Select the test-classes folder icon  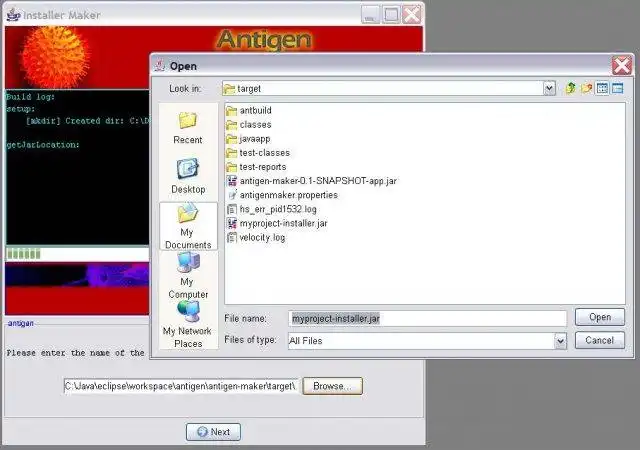tap(231, 153)
